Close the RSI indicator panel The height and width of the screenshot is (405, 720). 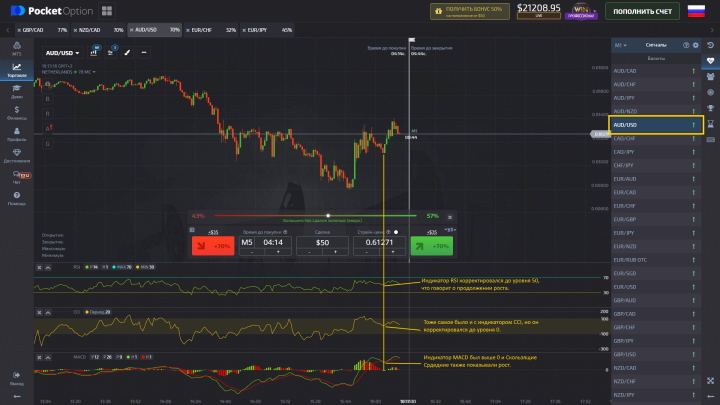coord(39,268)
